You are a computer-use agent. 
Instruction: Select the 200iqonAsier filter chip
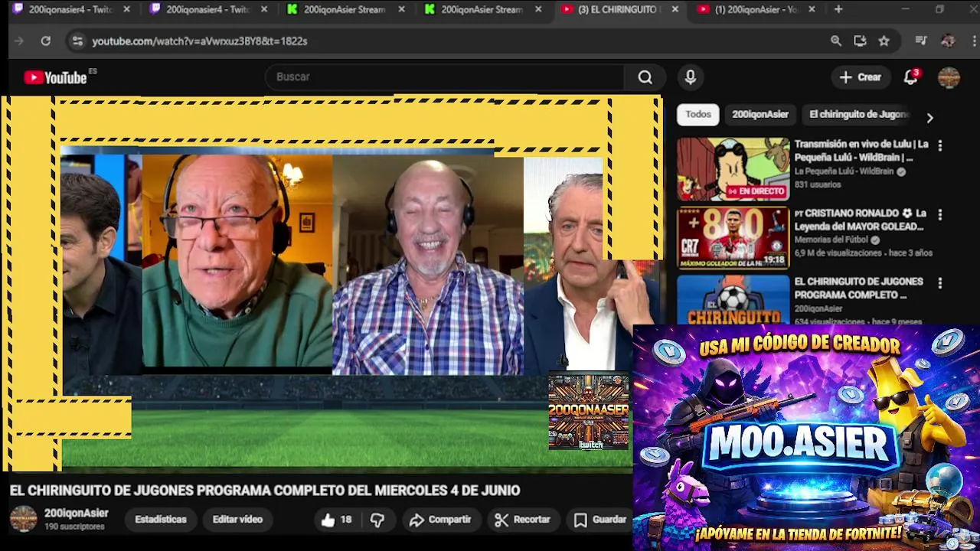pyautogui.click(x=760, y=115)
